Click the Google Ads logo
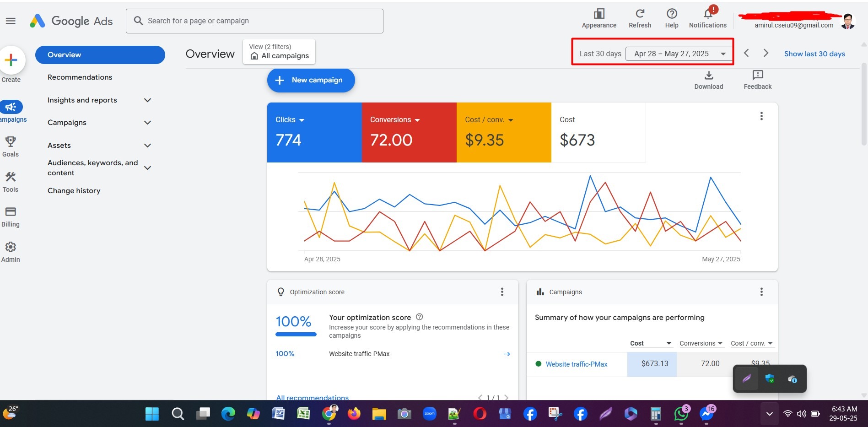This screenshot has height=427, width=868. click(x=71, y=21)
